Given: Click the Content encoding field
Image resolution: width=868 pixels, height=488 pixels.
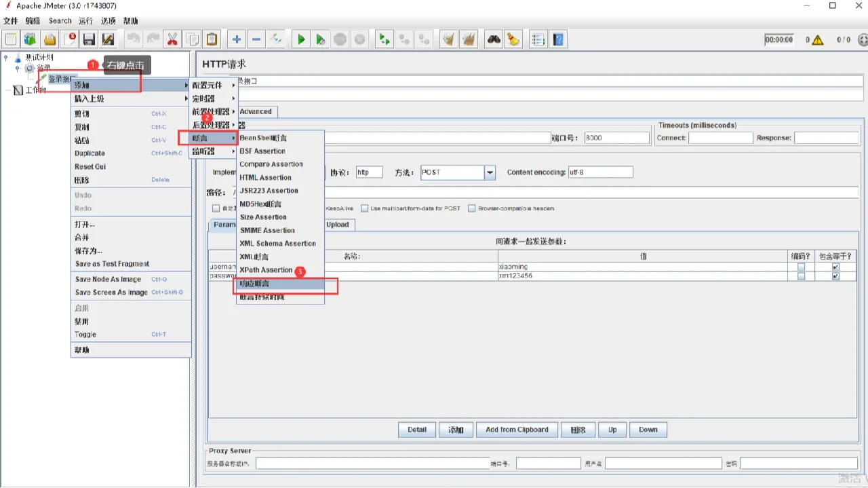Looking at the screenshot, I should (600, 172).
